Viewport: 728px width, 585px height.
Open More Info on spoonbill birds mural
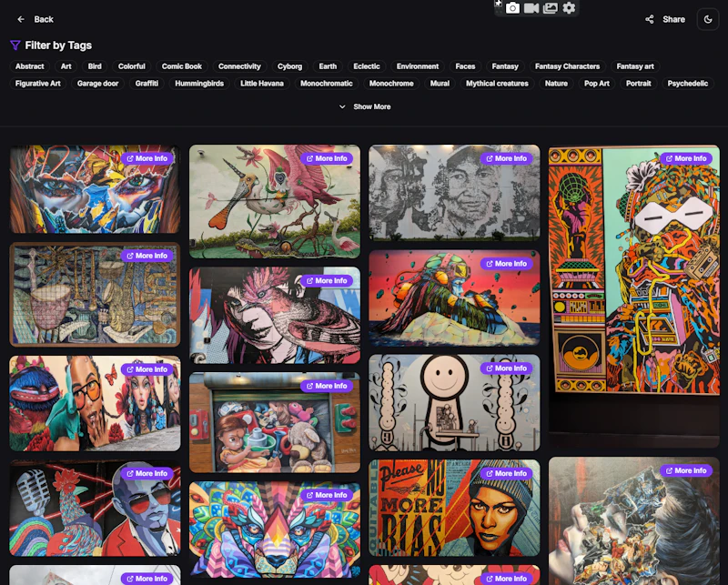click(x=327, y=158)
